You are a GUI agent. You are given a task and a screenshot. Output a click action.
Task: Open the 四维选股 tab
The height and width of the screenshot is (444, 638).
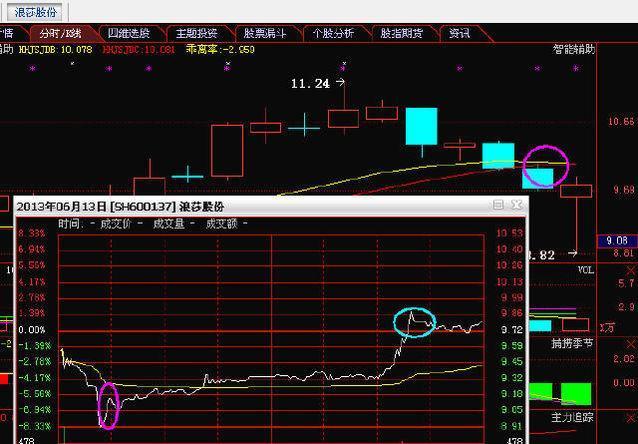[x=129, y=33]
